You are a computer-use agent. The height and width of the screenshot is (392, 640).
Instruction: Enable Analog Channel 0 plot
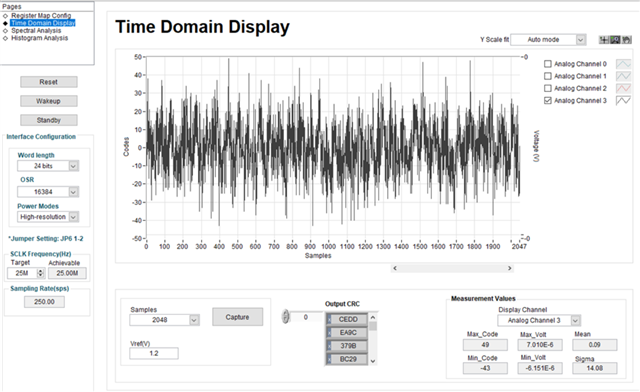(548, 64)
